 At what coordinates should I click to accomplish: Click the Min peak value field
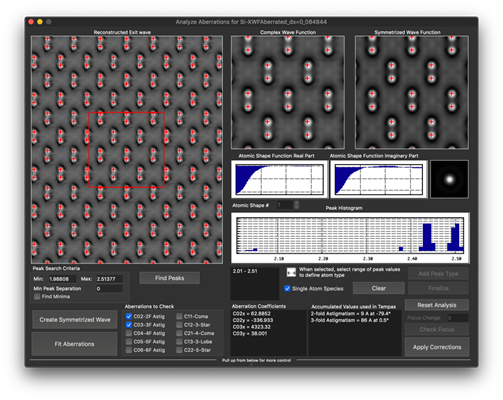click(62, 279)
